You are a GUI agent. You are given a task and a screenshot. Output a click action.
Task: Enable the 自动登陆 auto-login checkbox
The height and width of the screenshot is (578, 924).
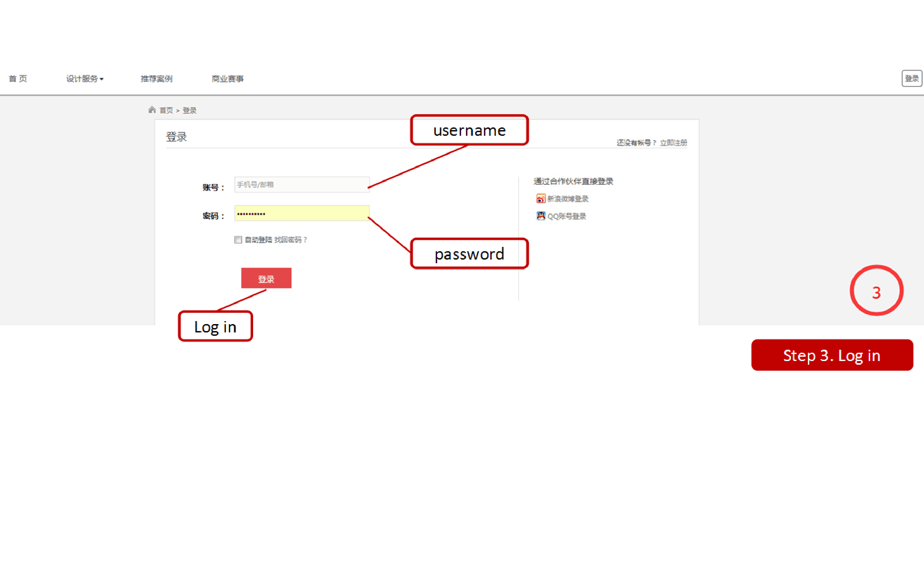point(238,240)
